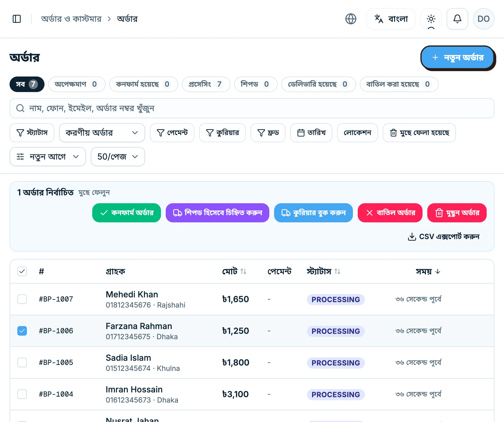The image size is (504, 422).
Task: Sort by সময় column down arrow
Action: point(438,271)
